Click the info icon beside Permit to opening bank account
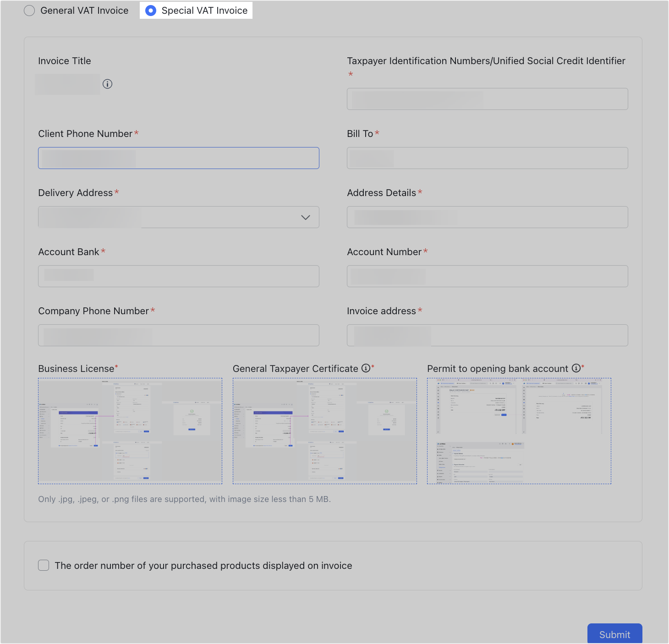This screenshot has width=669, height=644. [x=576, y=368]
